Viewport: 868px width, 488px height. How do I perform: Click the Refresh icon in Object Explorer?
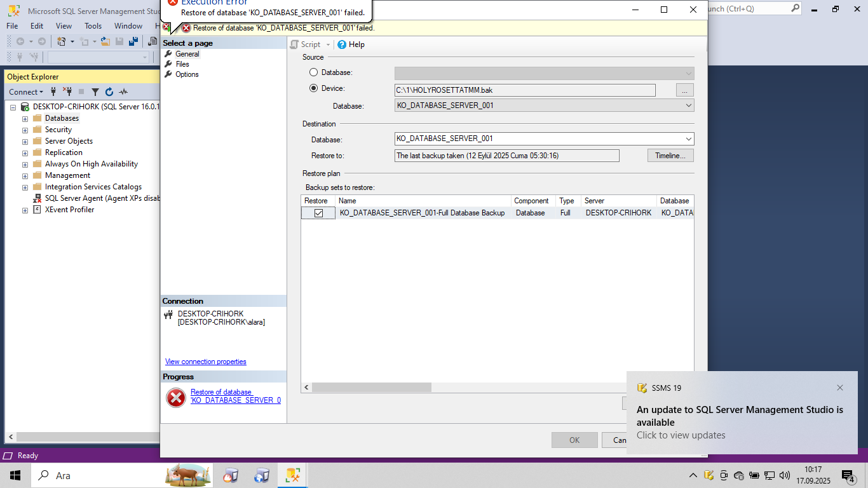109,92
